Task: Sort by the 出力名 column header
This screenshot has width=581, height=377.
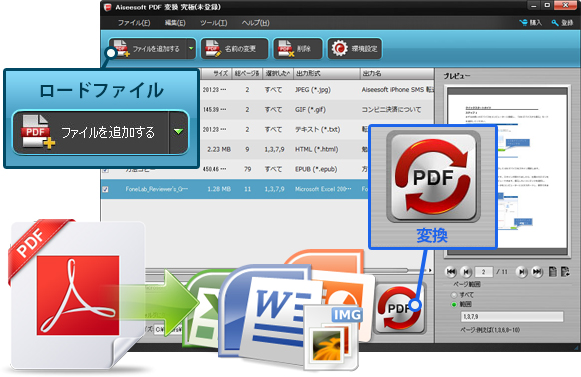Action: pyautogui.click(x=396, y=73)
